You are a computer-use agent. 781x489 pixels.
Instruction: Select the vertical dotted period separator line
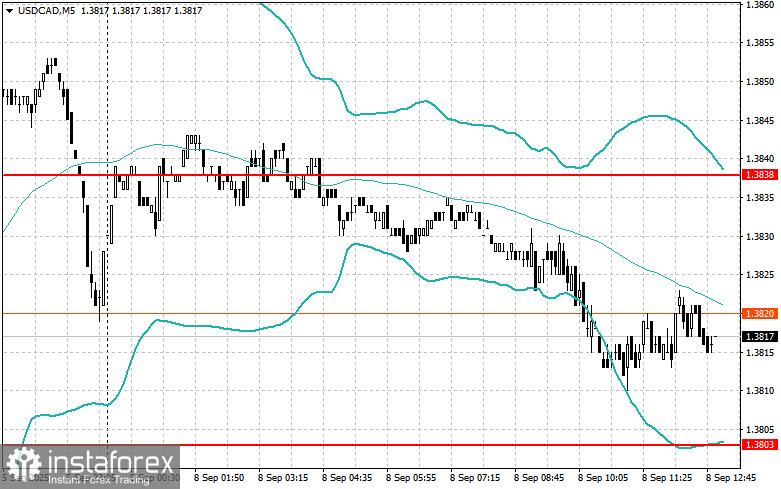pyautogui.click(x=108, y=234)
